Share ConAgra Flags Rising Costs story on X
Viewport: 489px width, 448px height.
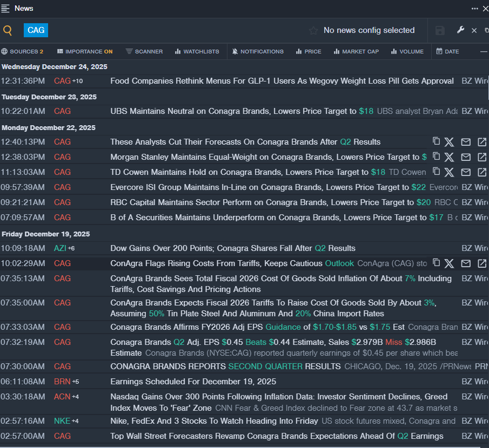tap(449, 263)
